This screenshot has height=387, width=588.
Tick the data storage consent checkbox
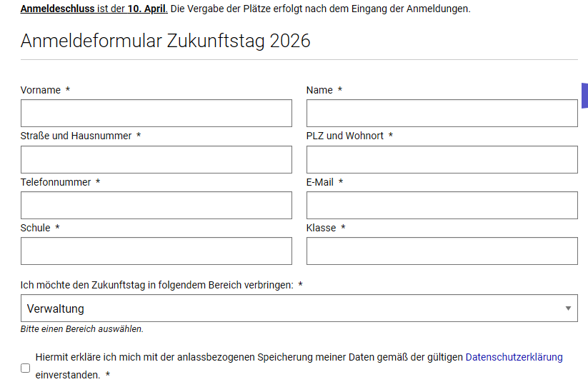click(x=26, y=368)
